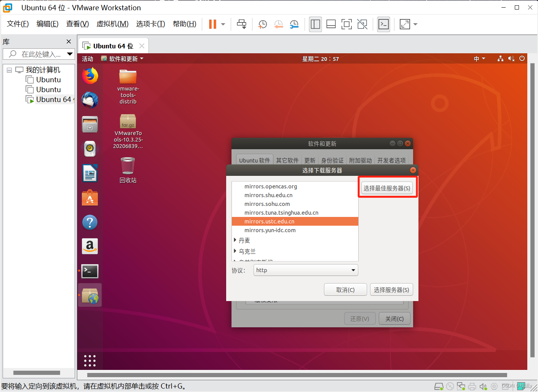
Task: Click the Software & Updates dock icon
Action: 90,295
